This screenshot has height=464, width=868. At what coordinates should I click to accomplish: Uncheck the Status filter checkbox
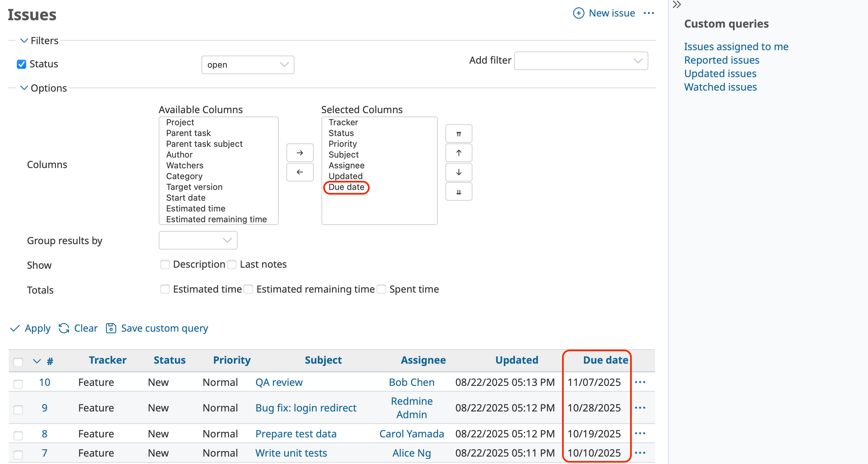21,64
